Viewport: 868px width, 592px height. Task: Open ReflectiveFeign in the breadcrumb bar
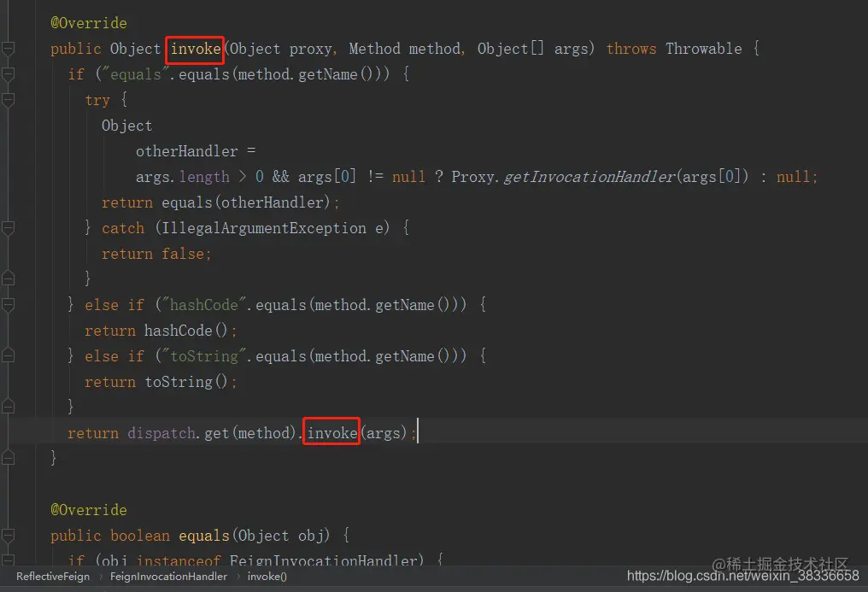[x=53, y=577]
